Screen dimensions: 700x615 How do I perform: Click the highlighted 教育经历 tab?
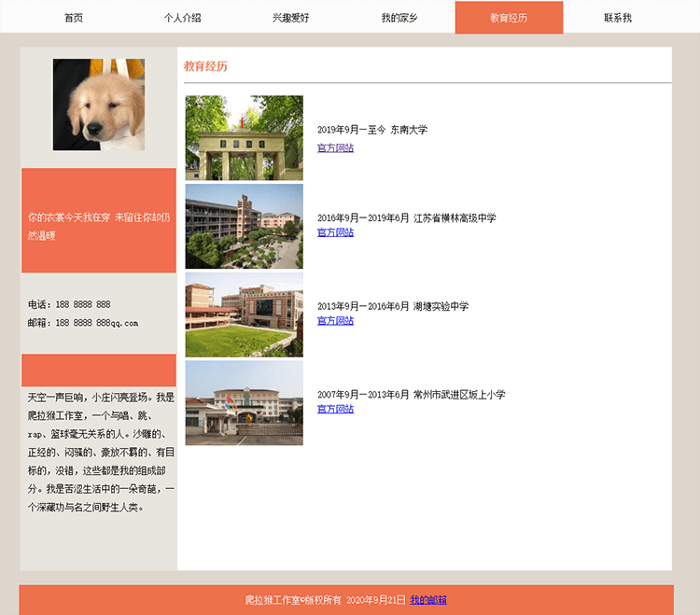pos(509,18)
